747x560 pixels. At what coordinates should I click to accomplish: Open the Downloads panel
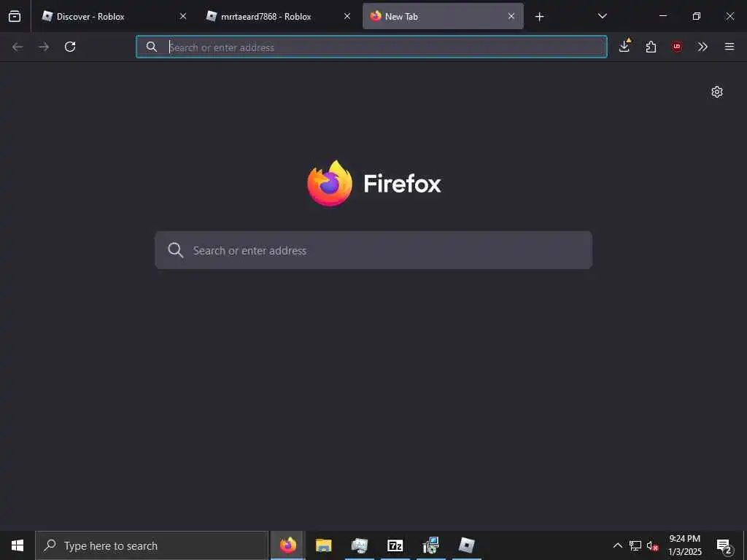click(x=624, y=47)
